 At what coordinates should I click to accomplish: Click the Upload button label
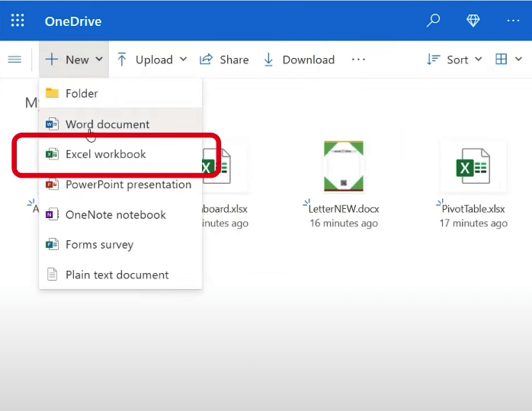(x=155, y=59)
